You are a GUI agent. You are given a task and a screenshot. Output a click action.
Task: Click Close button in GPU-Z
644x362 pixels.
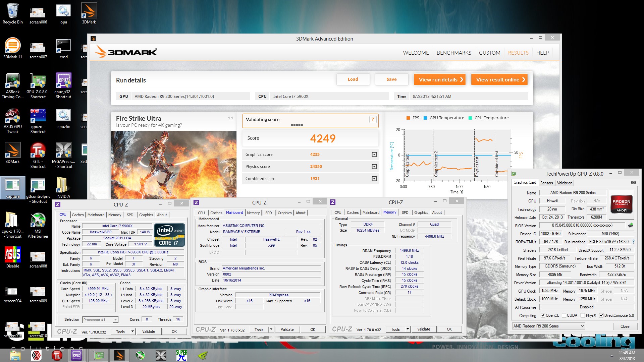click(x=625, y=326)
